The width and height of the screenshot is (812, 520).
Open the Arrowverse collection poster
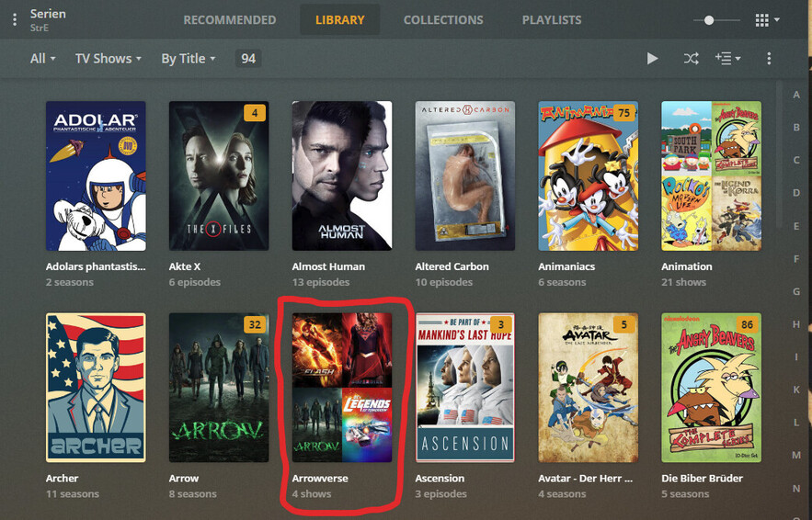[x=342, y=388]
